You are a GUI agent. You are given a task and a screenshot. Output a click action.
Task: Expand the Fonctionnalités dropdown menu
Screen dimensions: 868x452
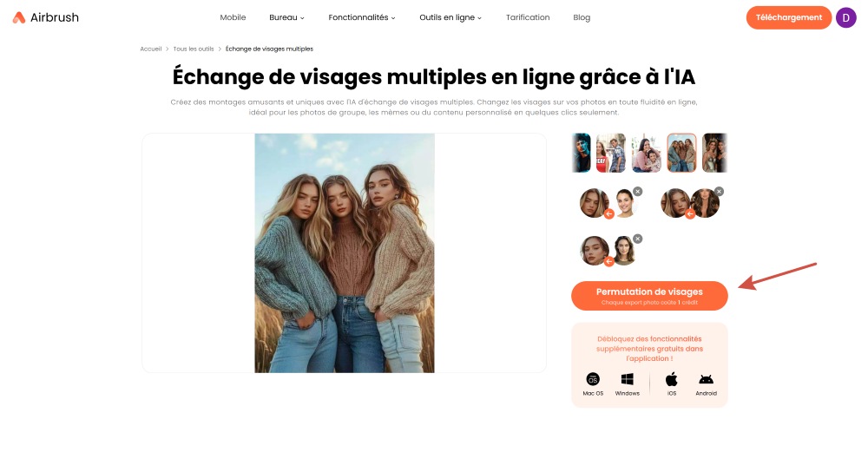coord(362,17)
